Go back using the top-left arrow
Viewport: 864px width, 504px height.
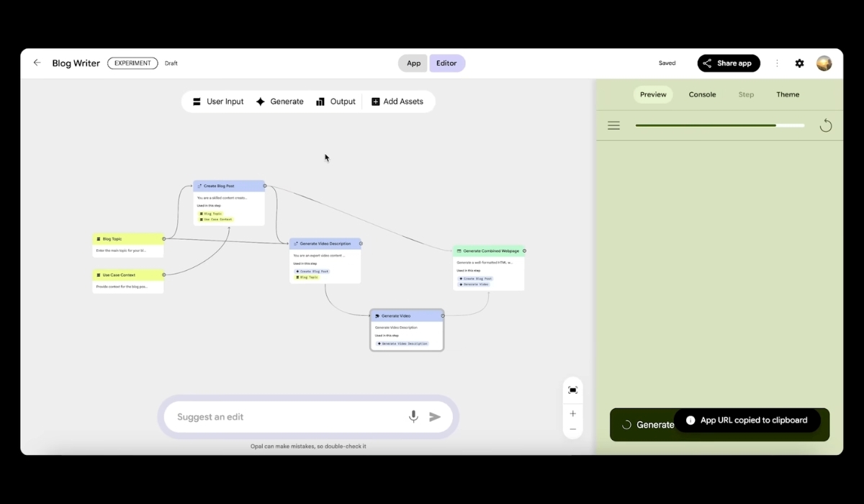37,63
